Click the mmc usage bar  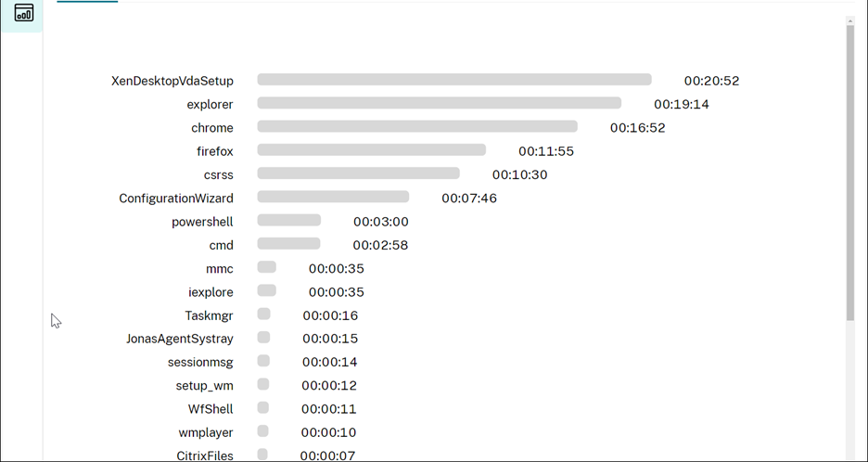click(x=267, y=267)
